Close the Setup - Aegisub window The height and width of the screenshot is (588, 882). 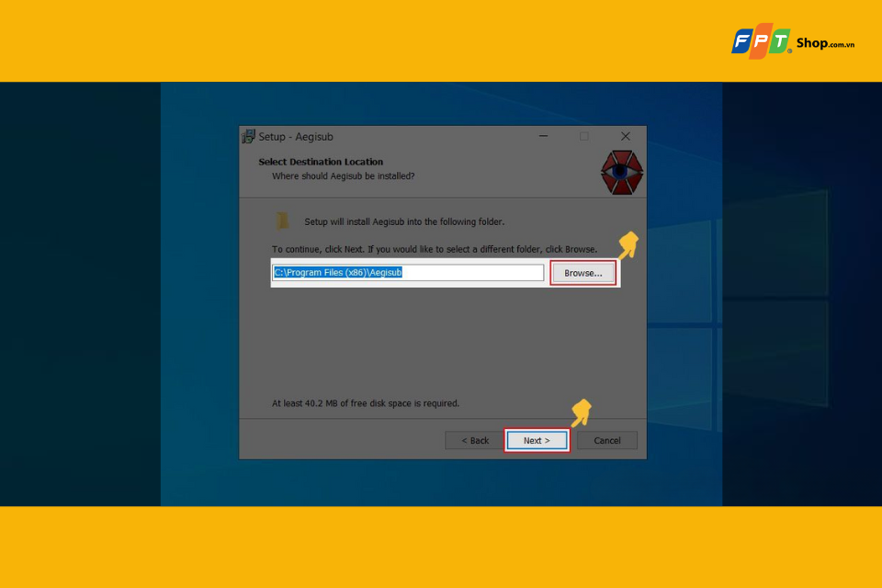click(x=626, y=136)
